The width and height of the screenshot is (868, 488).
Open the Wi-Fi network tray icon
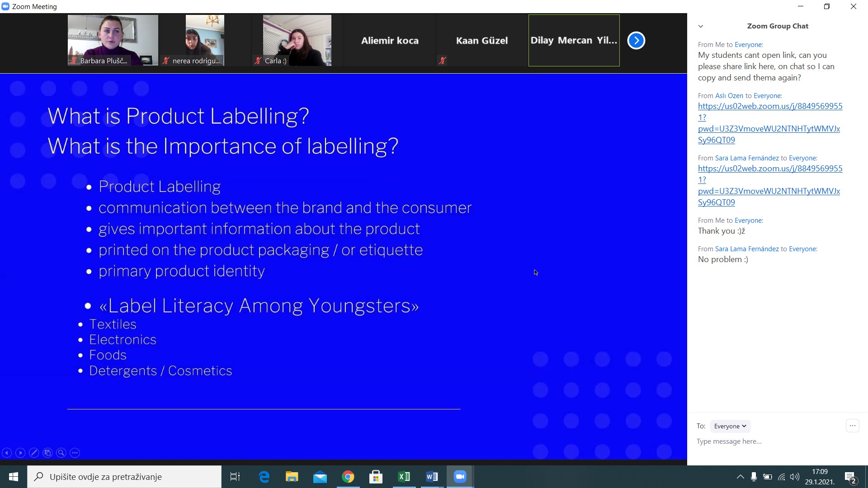click(781, 477)
